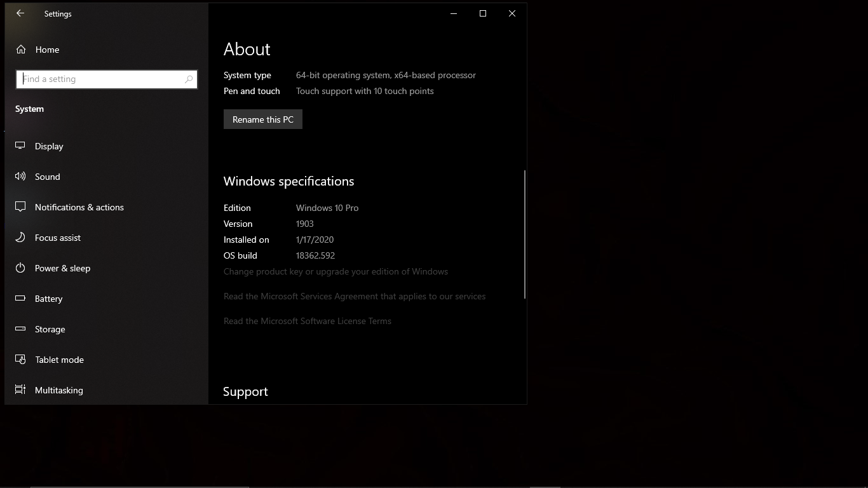
Task: Close the Settings window
Action: point(512,13)
